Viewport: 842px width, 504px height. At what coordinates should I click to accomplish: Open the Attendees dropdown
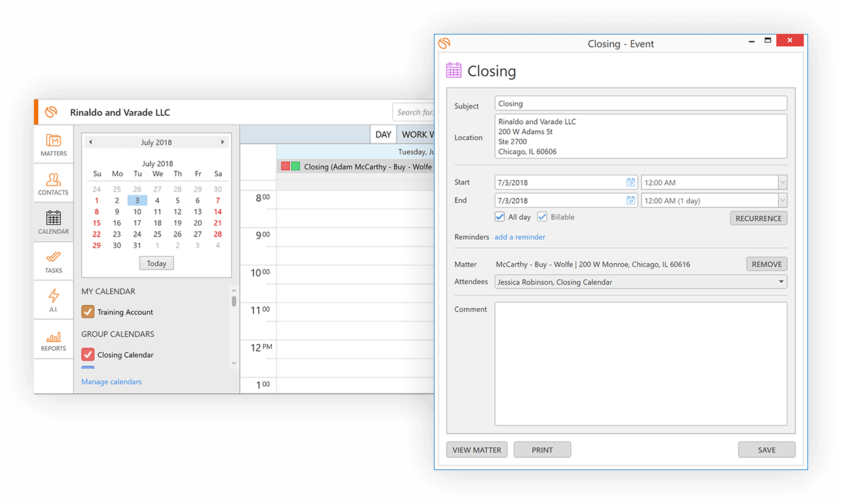(781, 281)
